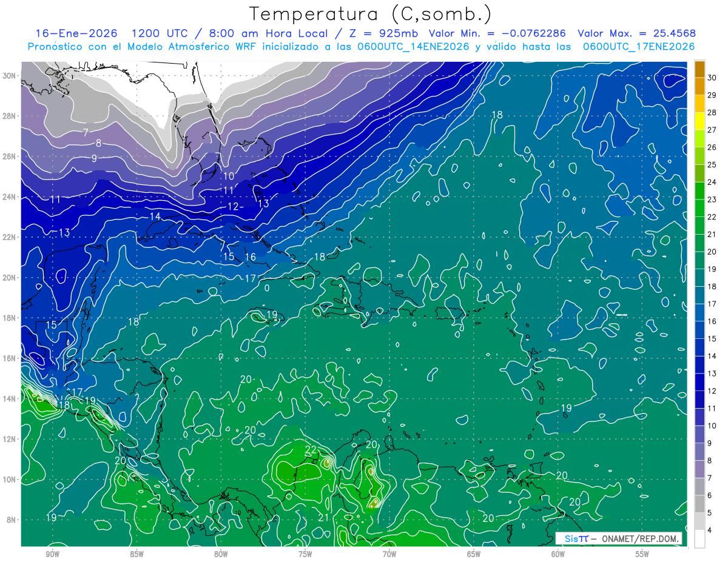Screen dimensions: 728x562
Task: Click the "60W" longitude axis label
Action: (558, 555)
